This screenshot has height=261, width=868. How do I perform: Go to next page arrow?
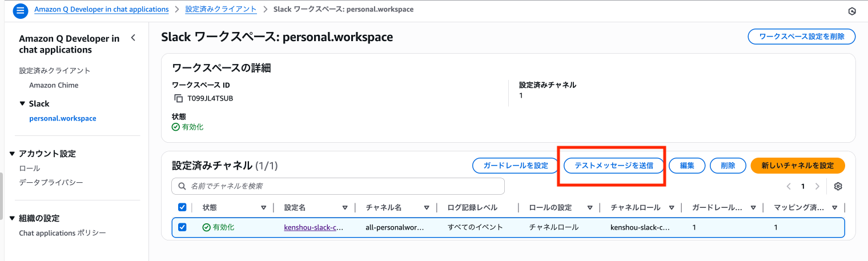pos(817,186)
